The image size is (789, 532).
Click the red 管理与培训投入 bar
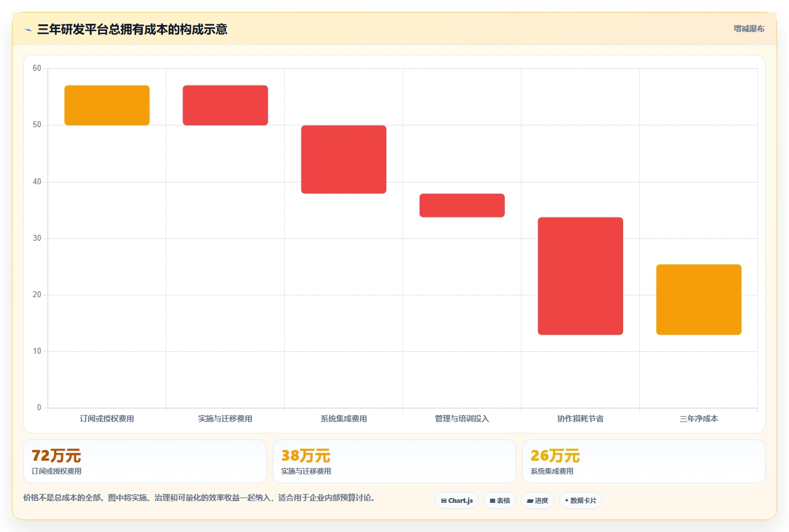click(x=462, y=205)
